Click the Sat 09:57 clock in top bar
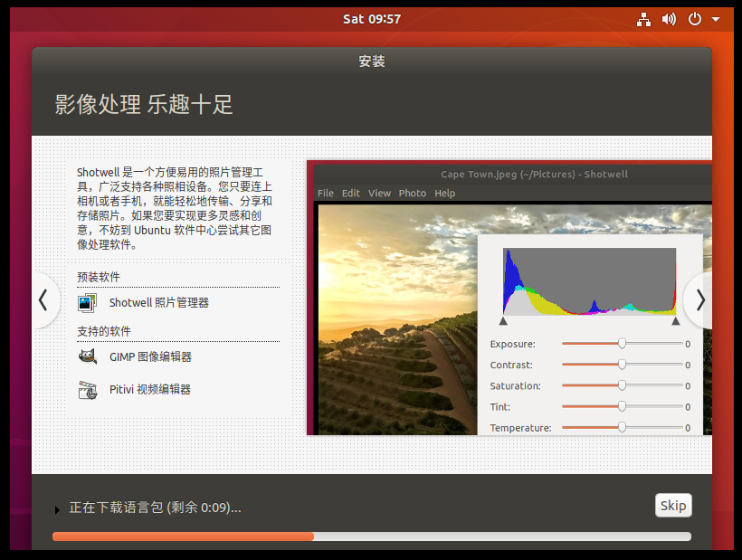 point(372,19)
